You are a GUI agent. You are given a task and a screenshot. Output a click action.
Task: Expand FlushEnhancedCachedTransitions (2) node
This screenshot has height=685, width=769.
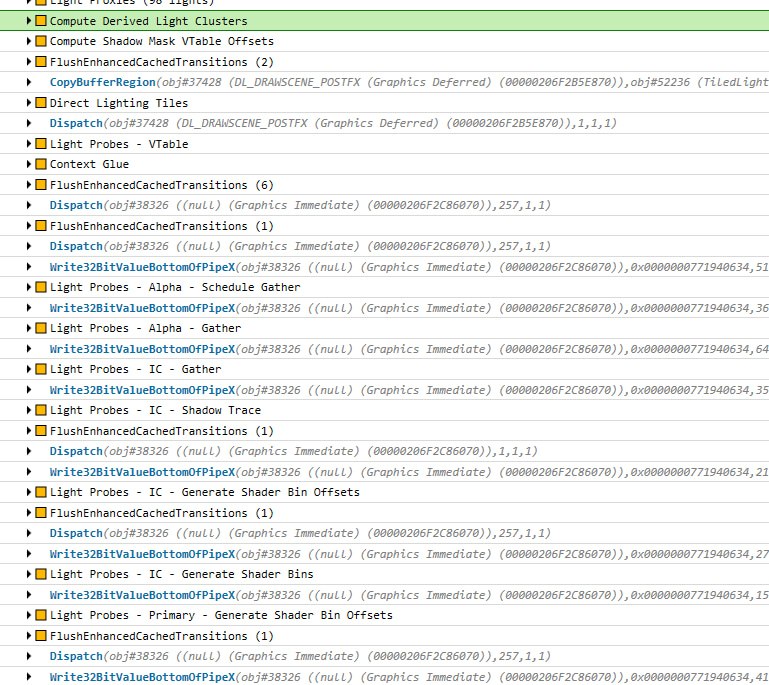[x=28, y=62]
